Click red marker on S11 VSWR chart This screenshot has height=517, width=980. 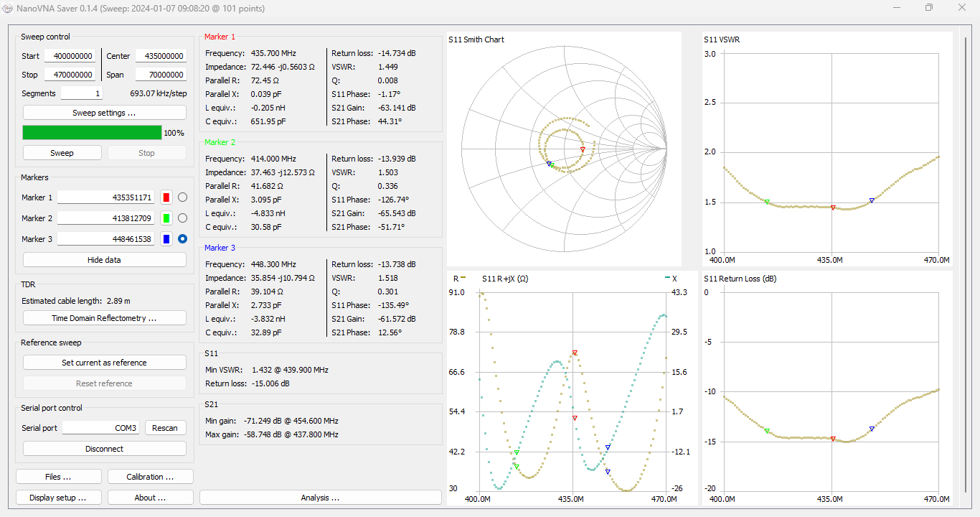833,208
